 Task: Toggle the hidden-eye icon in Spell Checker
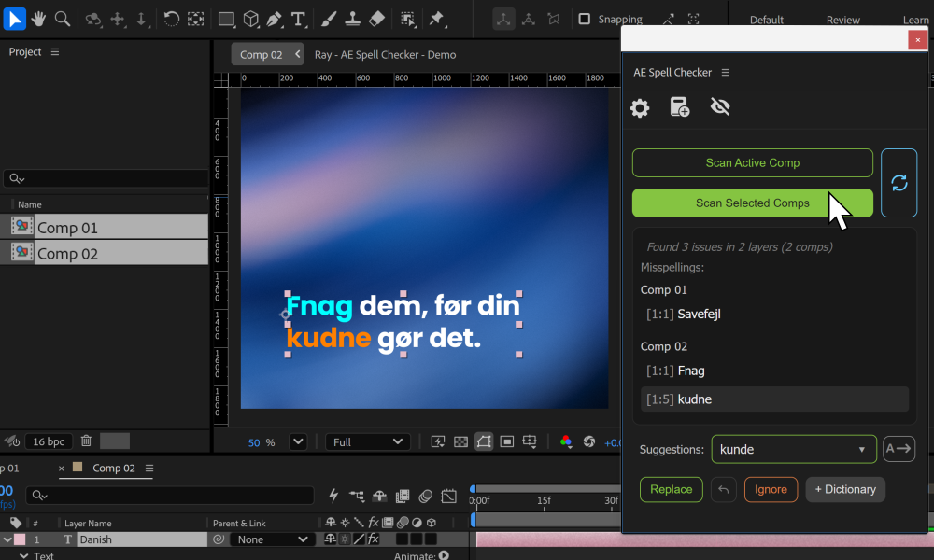[x=720, y=106]
